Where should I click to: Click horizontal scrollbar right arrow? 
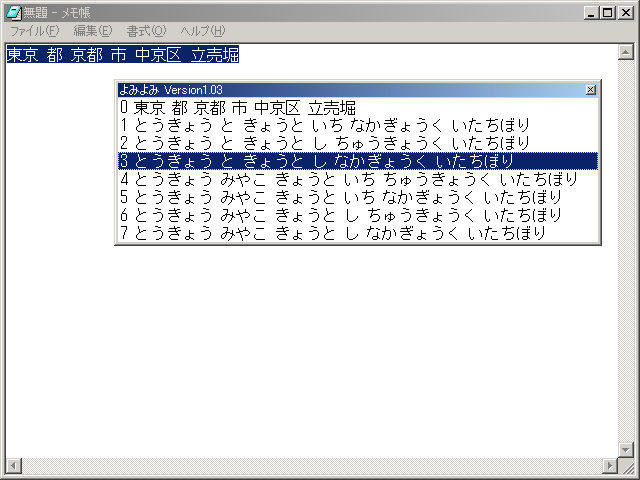click(x=610, y=465)
